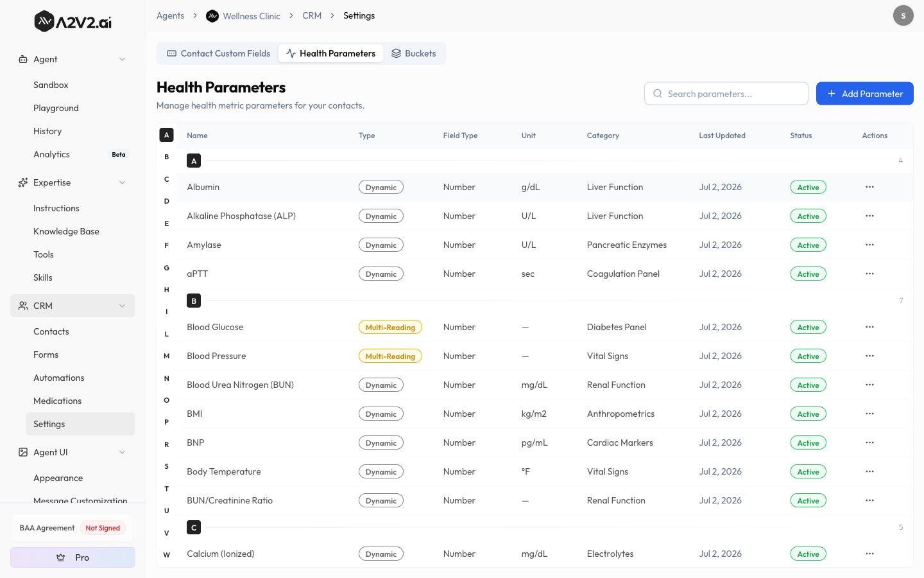Jump to letter P in alphabet index
Screen dimensions: 924x578
166,422
